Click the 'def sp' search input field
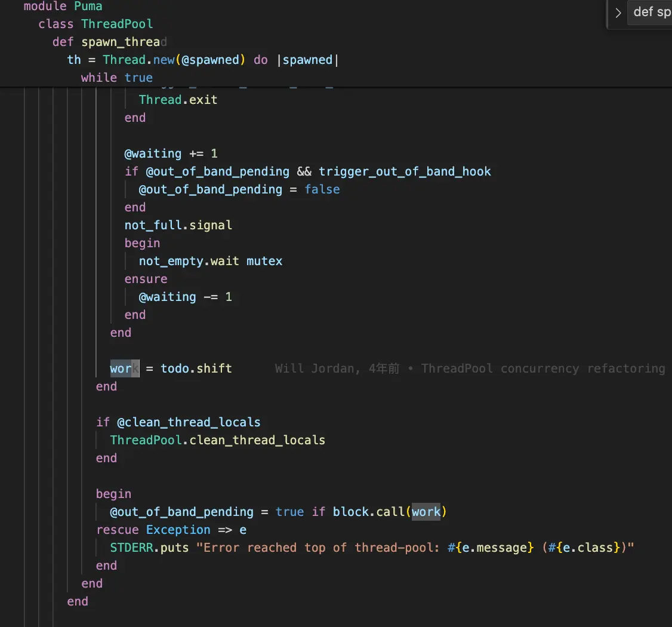Viewport: 672px width, 627px height. tap(650, 13)
